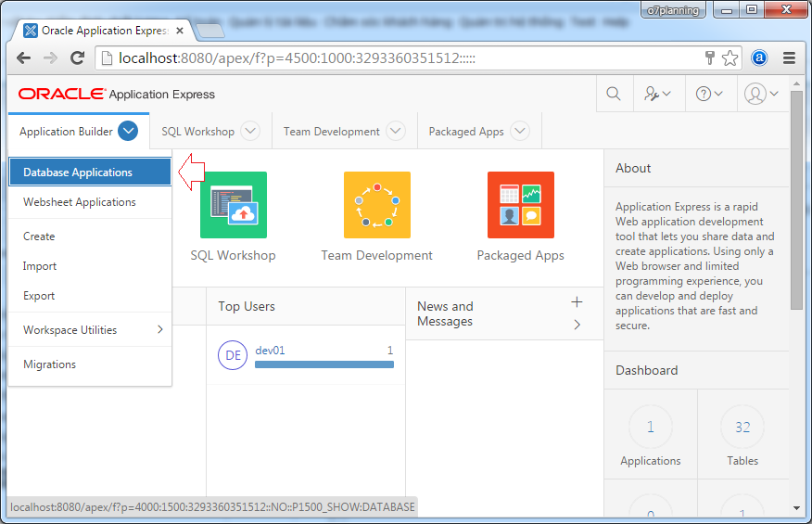The height and width of the screenshot is (524, 812).
Task: Click the scrollbar up arrow
Action: pyautogui.click(x=796, y=83)
